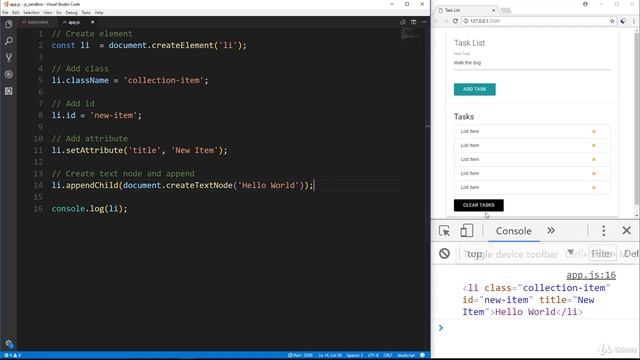This screenshot has height=360, width=640.
Task: Click Ln 14, Col 56 cursor position indicator
Action: [x=330, y=356]
